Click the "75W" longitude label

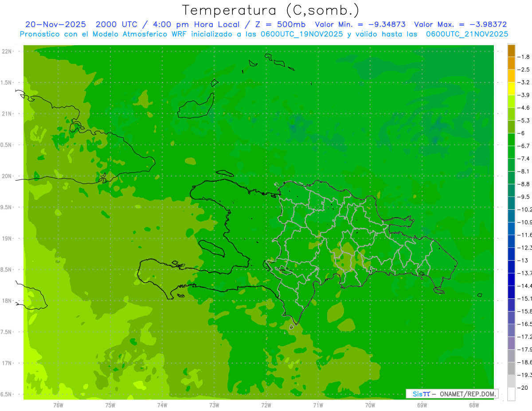point(110,405)
